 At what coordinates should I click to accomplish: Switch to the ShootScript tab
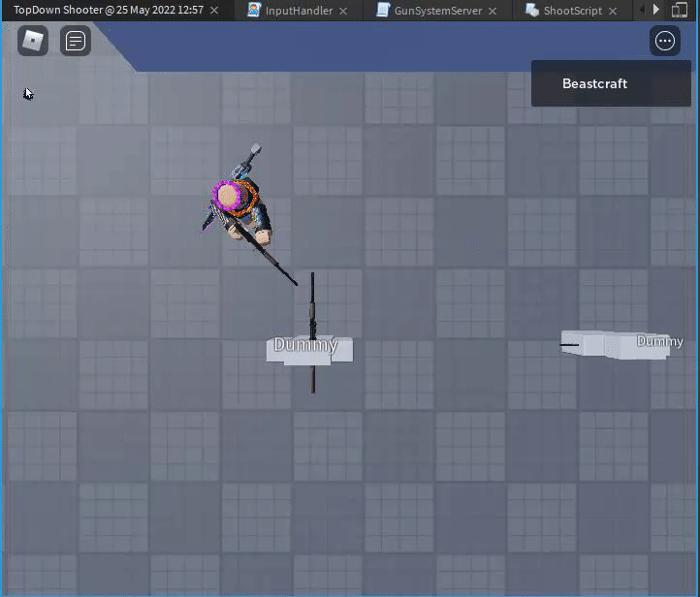573,11
